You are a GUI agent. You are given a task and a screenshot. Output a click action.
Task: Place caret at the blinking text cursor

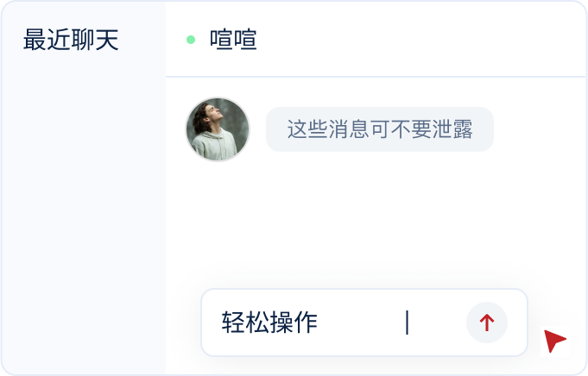coord(408,323)
